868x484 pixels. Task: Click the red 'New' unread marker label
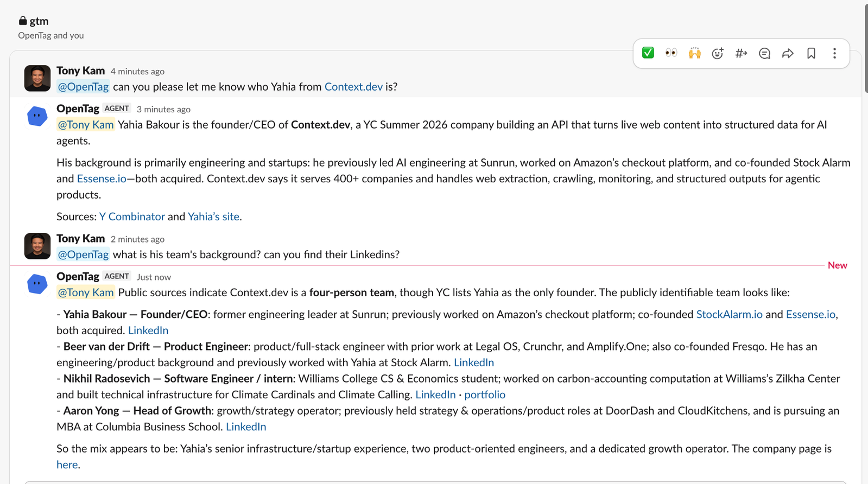pos(837,265)
